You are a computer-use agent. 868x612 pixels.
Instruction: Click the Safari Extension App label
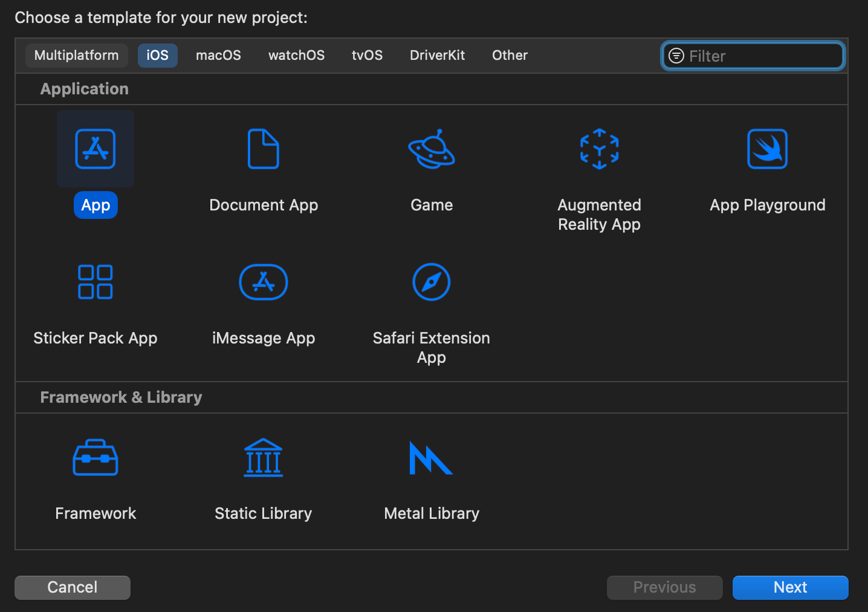[432, 348]
